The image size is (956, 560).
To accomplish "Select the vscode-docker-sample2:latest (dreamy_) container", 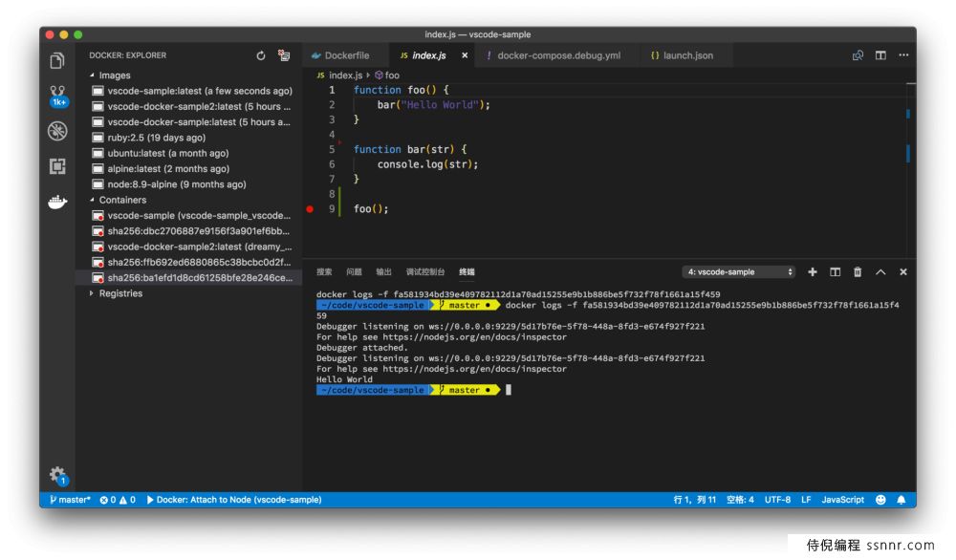I will 189,247.
